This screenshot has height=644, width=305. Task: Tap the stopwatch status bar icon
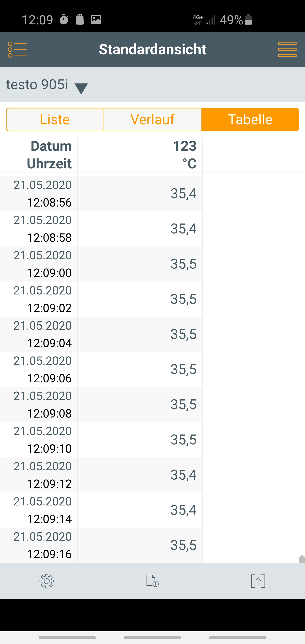[x=64, y=19]
